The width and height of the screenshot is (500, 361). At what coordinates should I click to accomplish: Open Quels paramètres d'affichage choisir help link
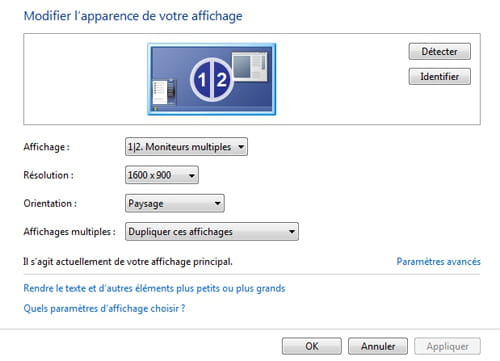(x=104, y=308)
